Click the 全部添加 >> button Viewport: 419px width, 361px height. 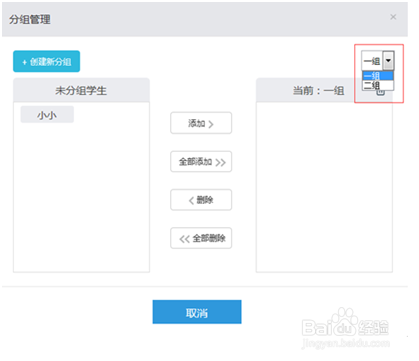201,162
